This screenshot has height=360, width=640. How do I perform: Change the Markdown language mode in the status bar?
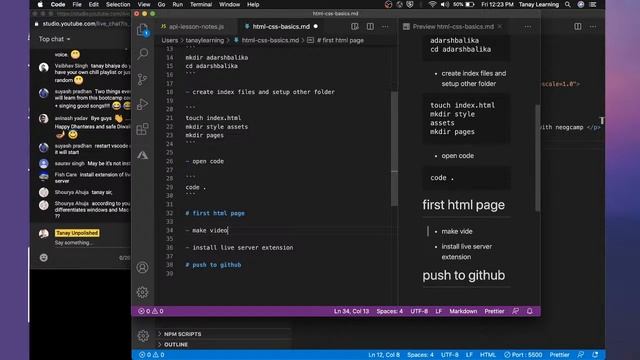(463, 311)
